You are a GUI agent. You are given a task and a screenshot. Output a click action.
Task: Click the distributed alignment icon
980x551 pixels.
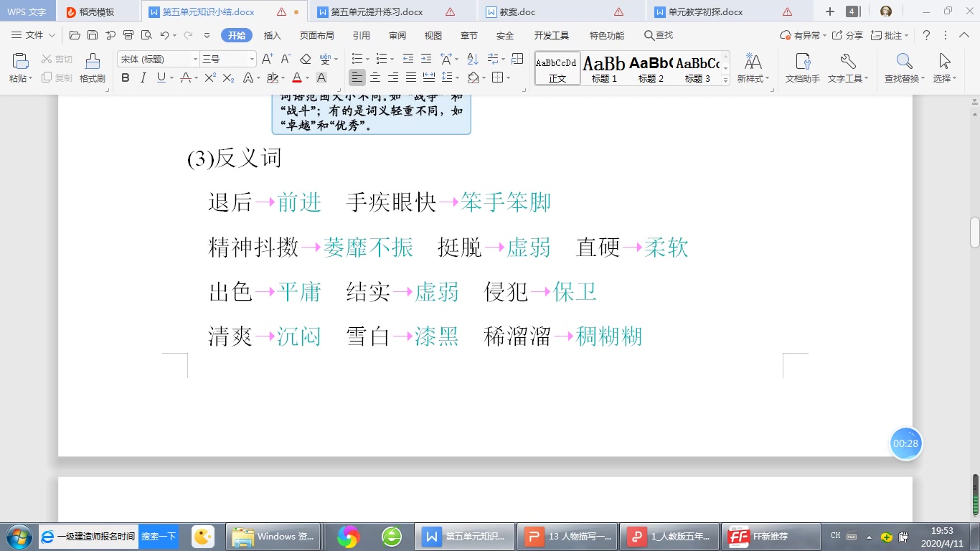point(429,77)
